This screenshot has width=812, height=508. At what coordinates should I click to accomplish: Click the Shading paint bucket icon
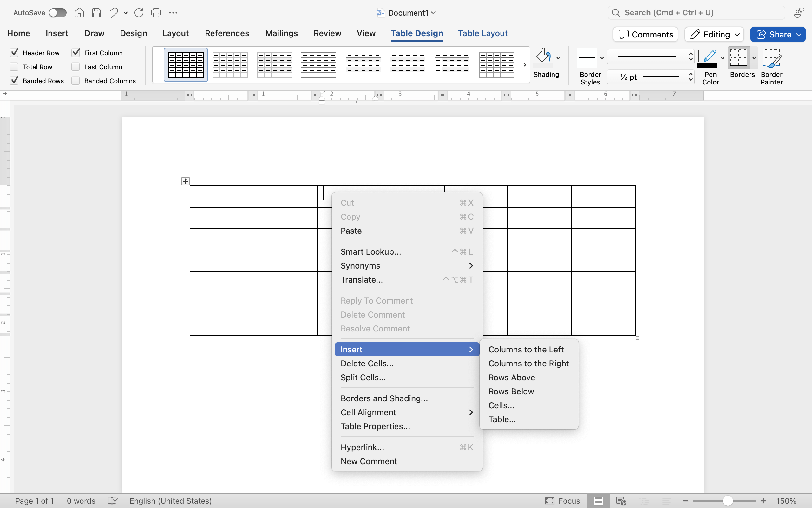543,57
